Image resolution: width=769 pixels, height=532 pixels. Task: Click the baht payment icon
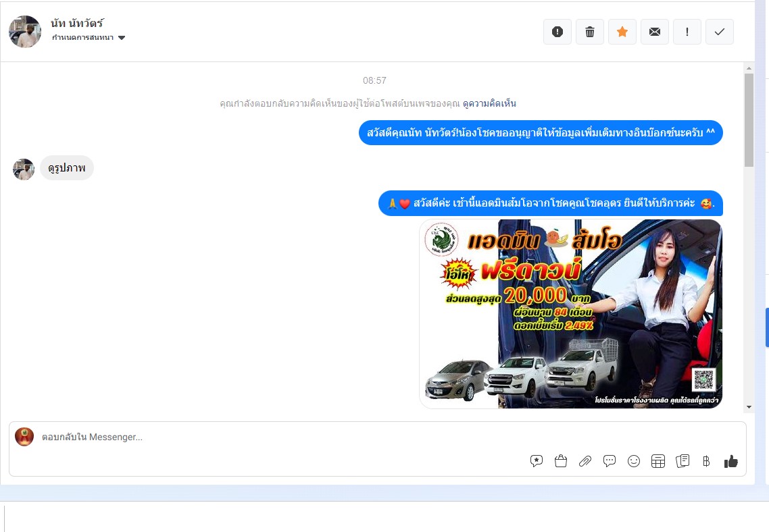click(x=706, y=461)
